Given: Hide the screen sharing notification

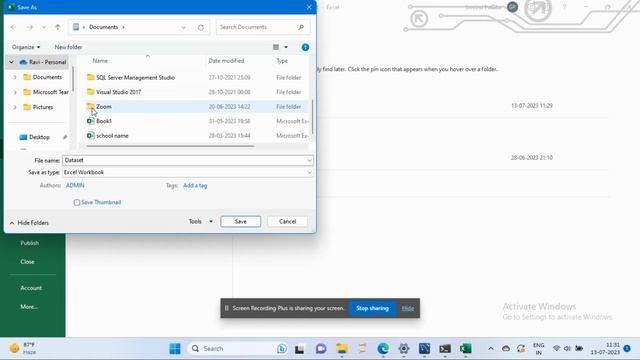Looking at the screenshot, I should [x=408, y=309].
